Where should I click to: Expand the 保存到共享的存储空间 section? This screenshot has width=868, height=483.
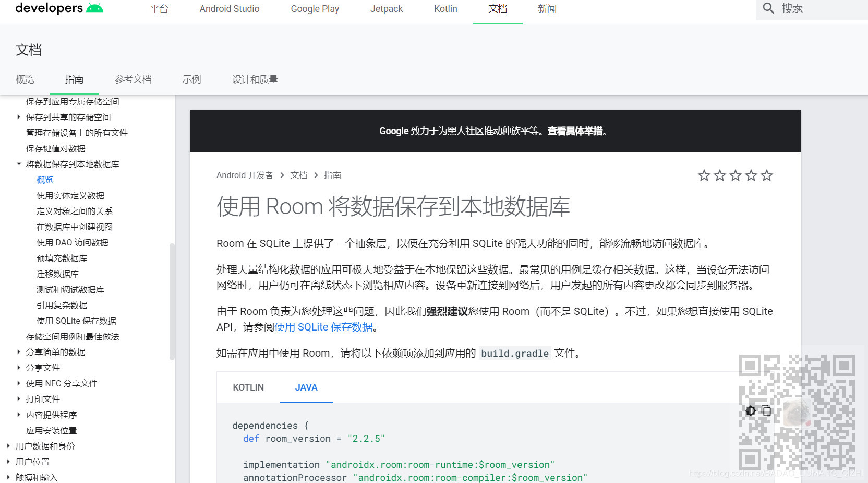(x=19, y=117)
